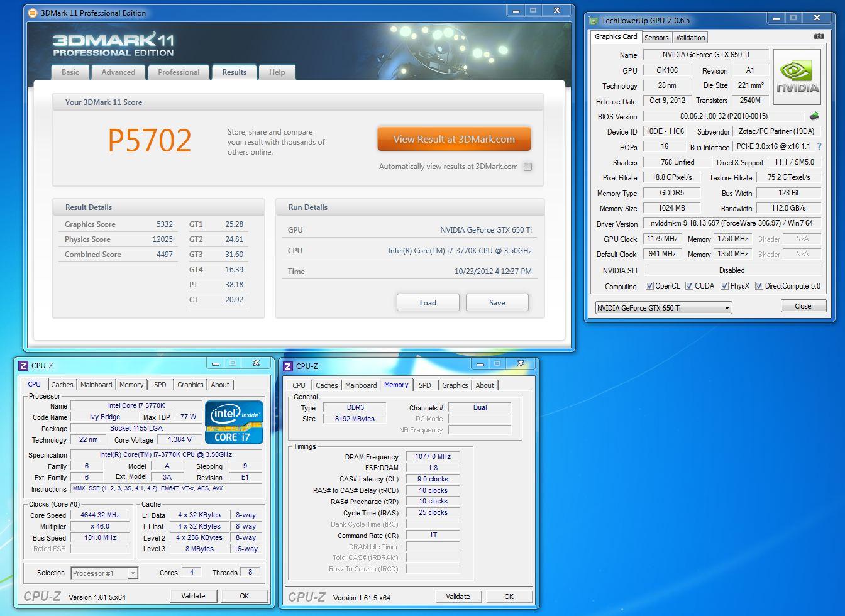The height and width of the screenshot is (616, 845).
Task: Click the right CPU-Z Memory window title icon
Action: 288,366
